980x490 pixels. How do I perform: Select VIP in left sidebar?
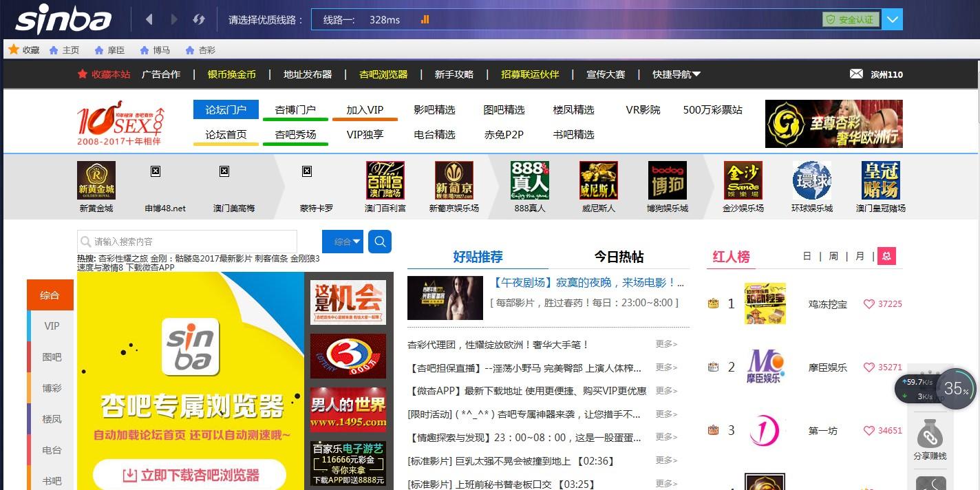pyautogui.click(x=52, y=326)
